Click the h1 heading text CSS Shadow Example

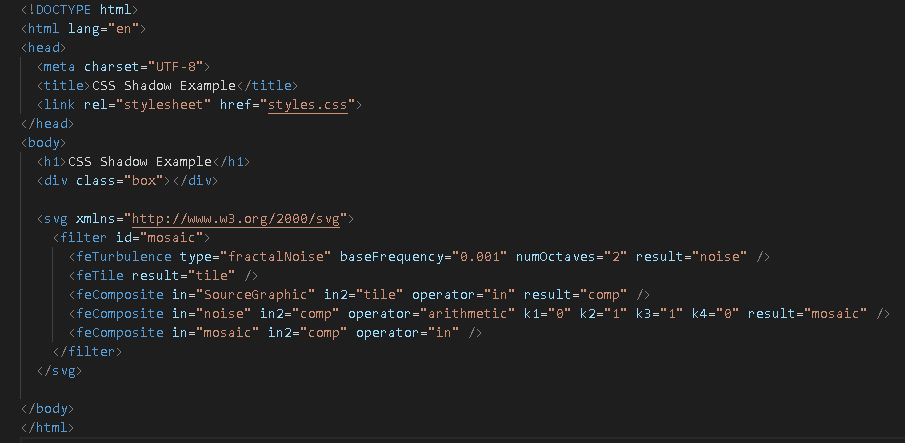(x=140, y=162)
